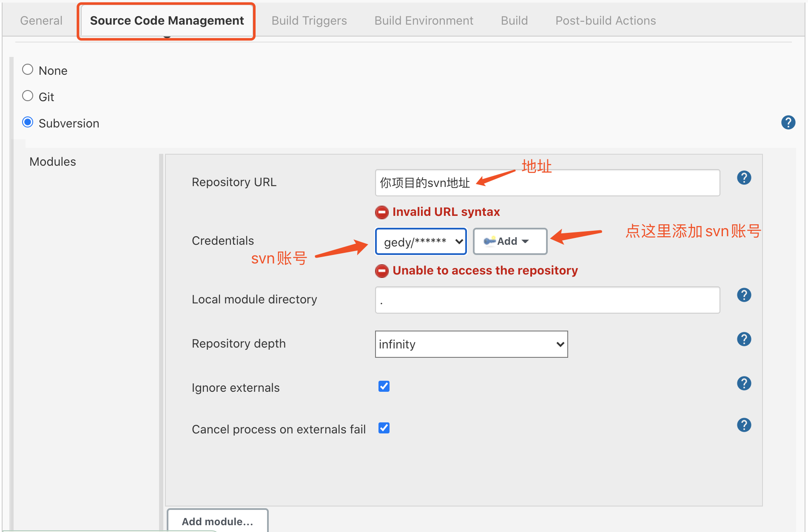Select the Git radio button

click(x=28, y=96)
